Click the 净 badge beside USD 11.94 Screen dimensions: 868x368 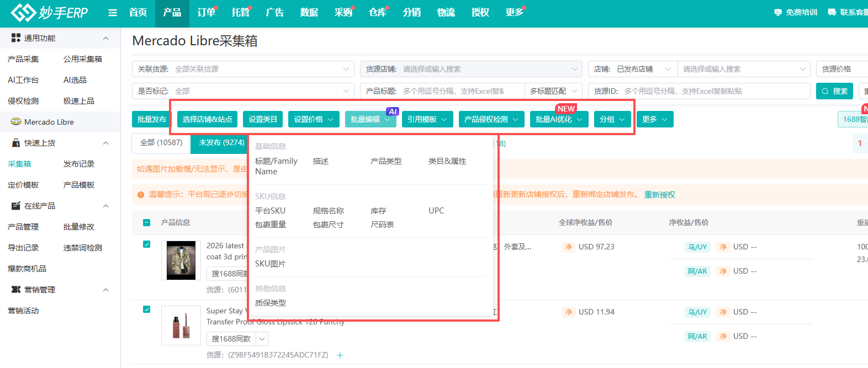(x=568, y=312)
